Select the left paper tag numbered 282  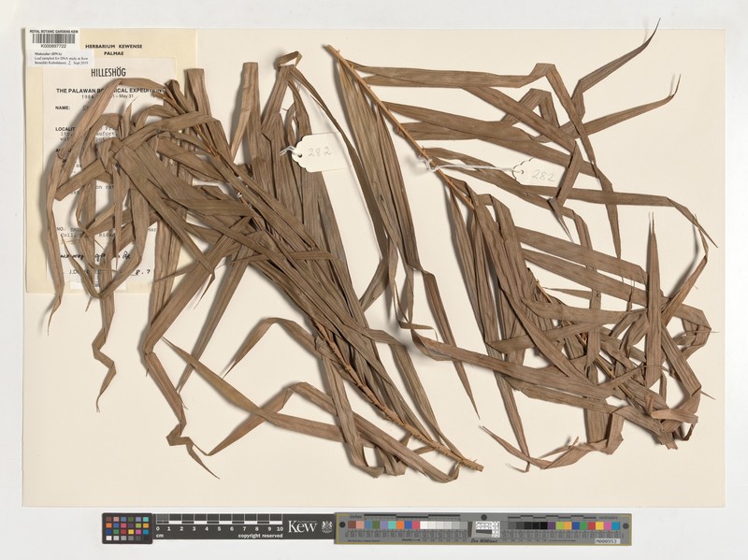click(318, 152)
